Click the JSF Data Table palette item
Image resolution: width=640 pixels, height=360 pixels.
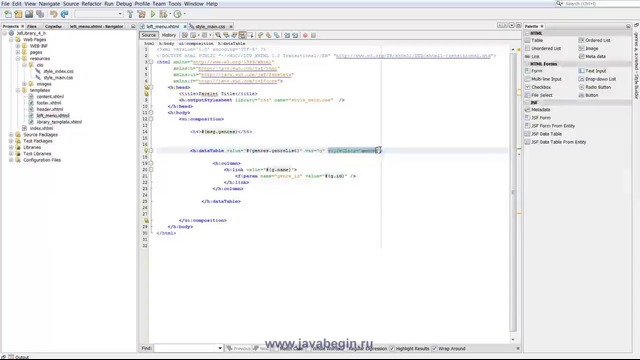tap(543, 134)
